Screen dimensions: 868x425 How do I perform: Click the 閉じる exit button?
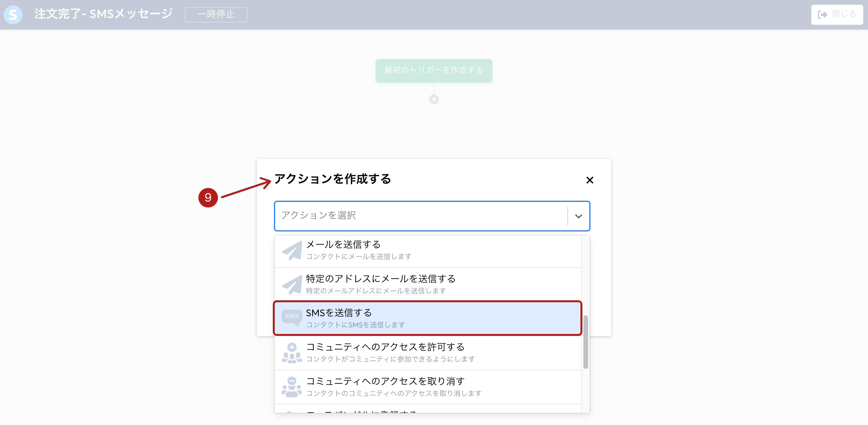click(837, 14)
